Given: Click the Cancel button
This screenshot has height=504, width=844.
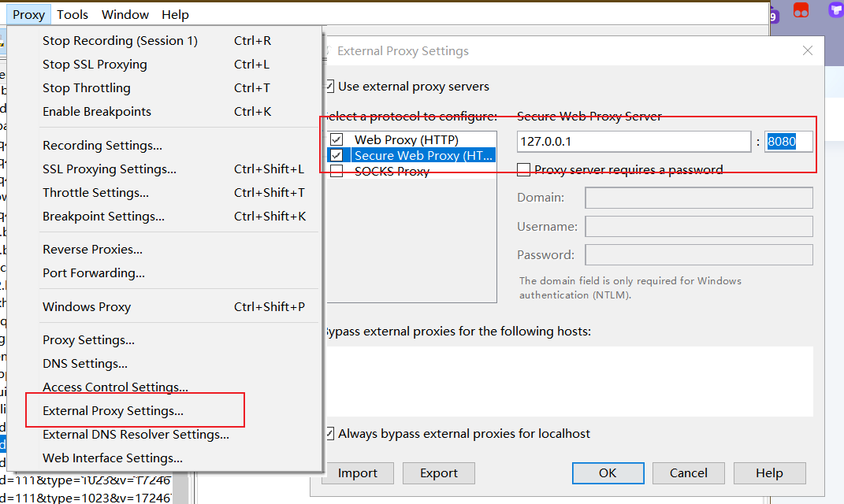Looking at the screenshot, I should point(689,473).
